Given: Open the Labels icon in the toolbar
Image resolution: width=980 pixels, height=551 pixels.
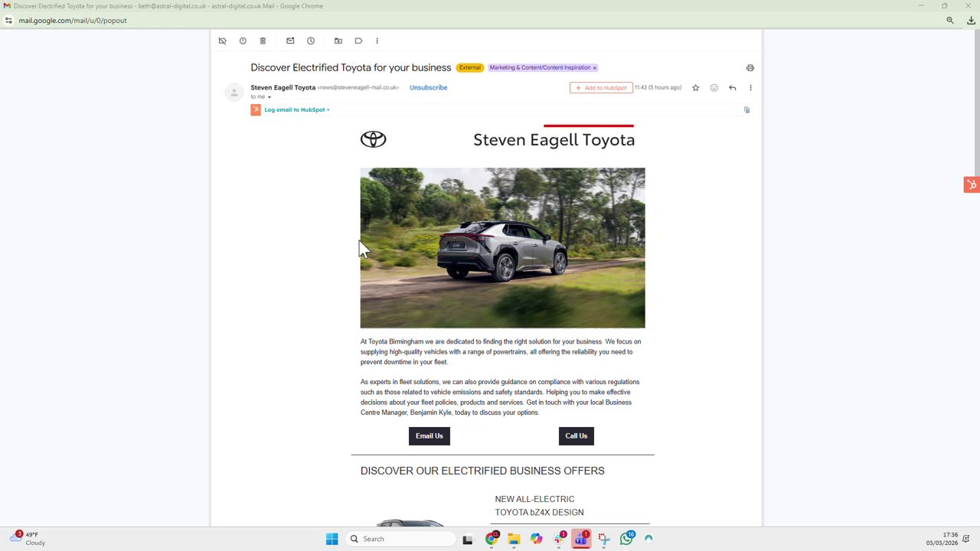Looking at the screenshot, I should 358,41.
